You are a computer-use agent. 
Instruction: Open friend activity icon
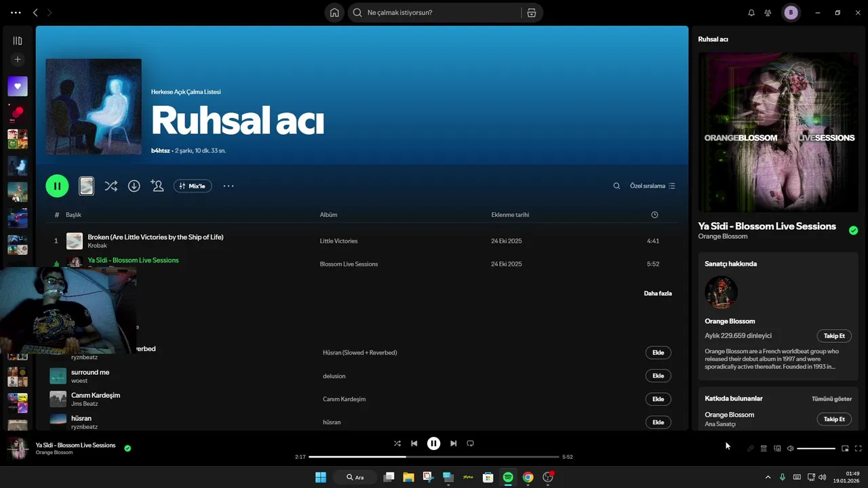point(768,12)
